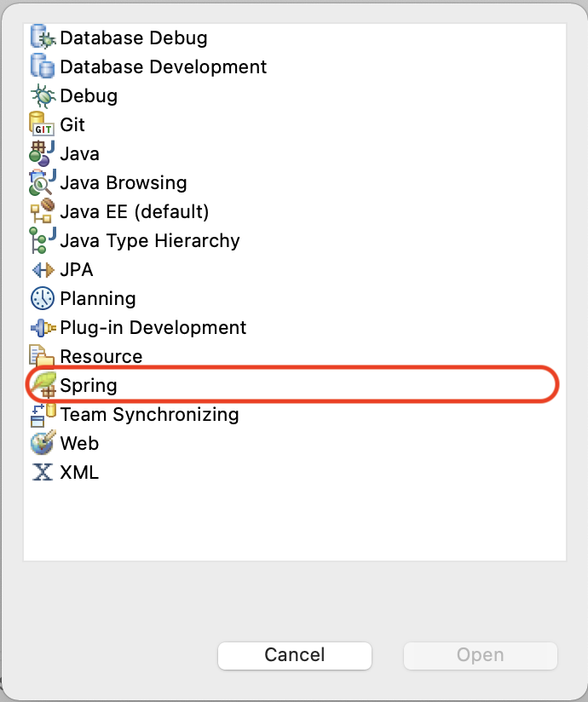Viewport: 588px width, 702px height.
Task: Click the Java Browsing magnifier icon
Action: pos(43,182)
